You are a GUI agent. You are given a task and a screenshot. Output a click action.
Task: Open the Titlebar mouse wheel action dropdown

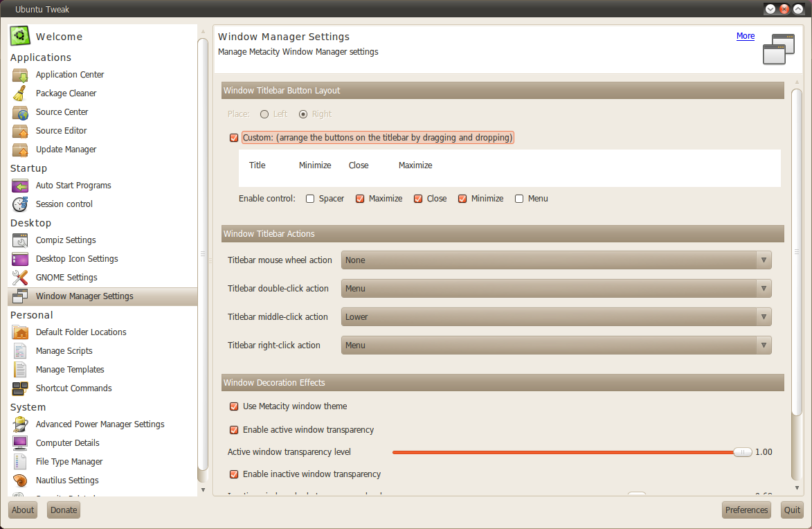(556, 260)
